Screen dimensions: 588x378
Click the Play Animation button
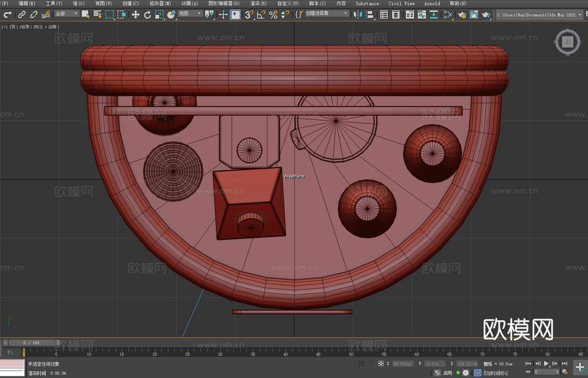546,364
